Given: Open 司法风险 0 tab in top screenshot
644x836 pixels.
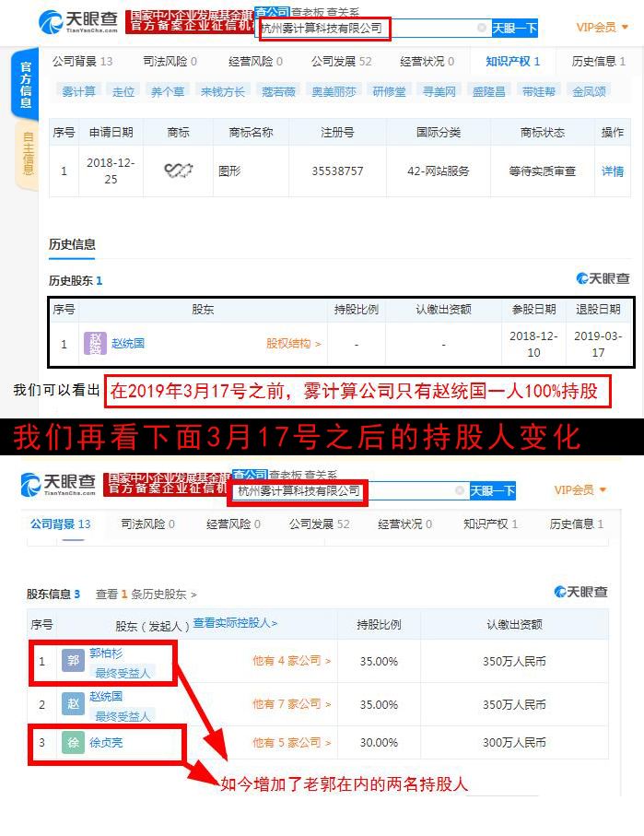Looking at the screenshot, I should click(x=170, y=62).
